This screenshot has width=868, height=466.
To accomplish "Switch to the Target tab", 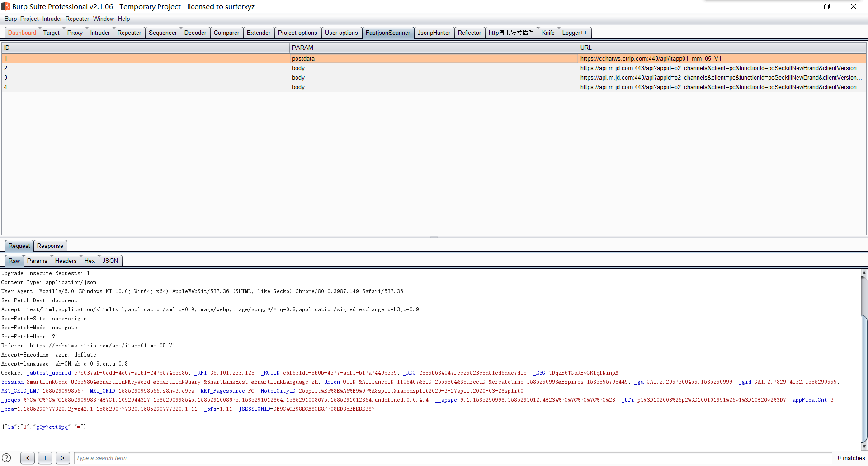I will pyautogui.click(x=52, y=33).
